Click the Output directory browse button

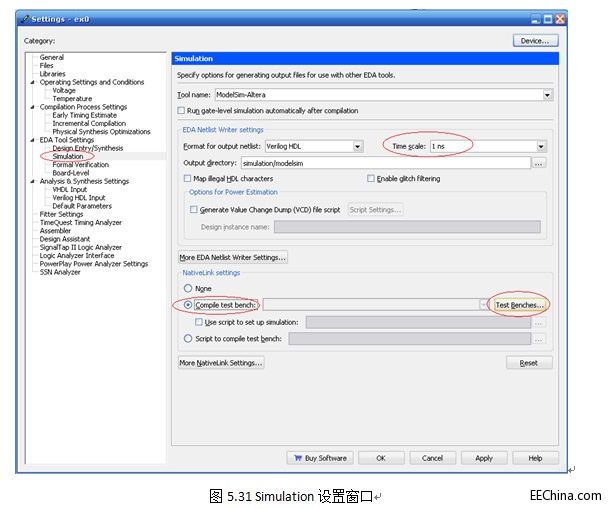point(539,163)
